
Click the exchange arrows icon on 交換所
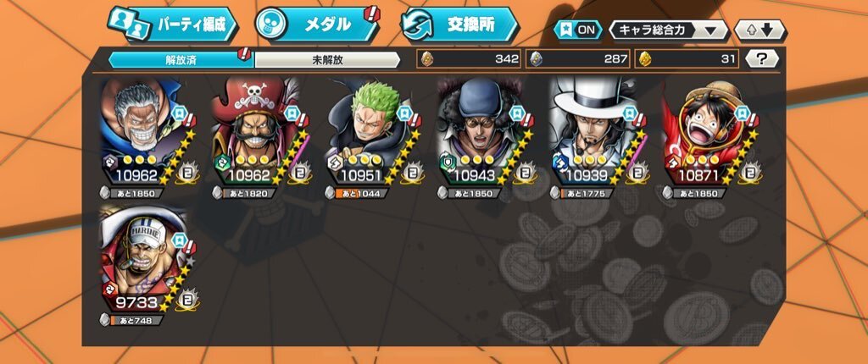pyautogui.click(x=417, y=25)
